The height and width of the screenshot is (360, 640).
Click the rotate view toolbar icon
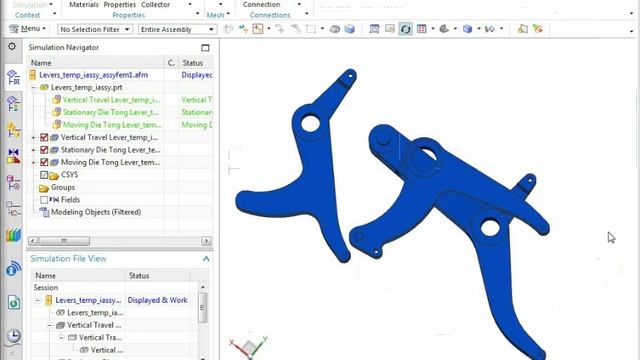point(405,29)
